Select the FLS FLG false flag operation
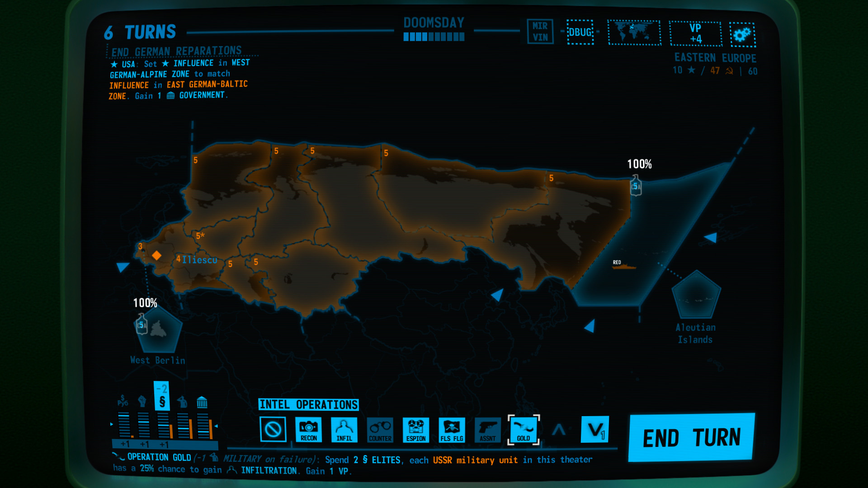Screen dimensions: 868x488 [x=452, y=430]
